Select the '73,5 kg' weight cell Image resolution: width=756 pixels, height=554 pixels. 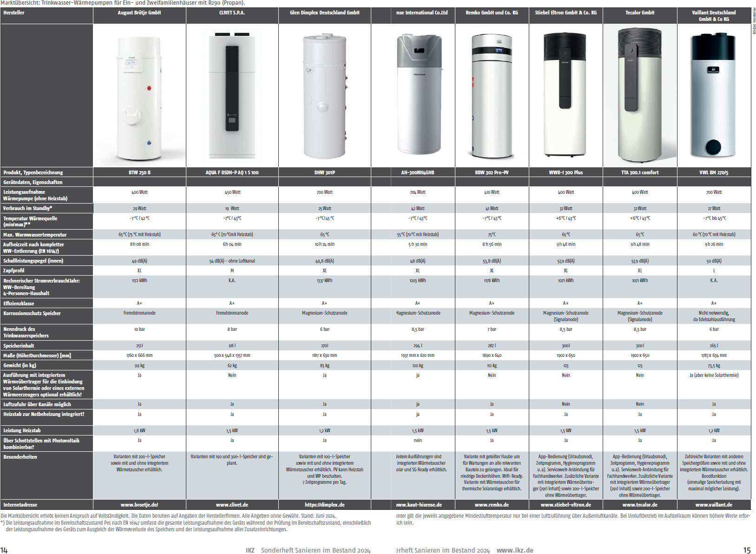pos(714,366)
